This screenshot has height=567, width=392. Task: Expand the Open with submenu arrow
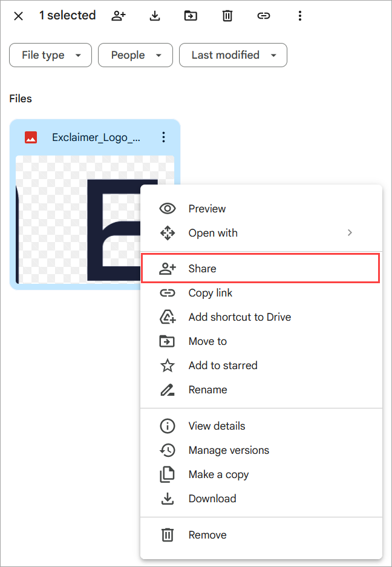coord(350,232)
